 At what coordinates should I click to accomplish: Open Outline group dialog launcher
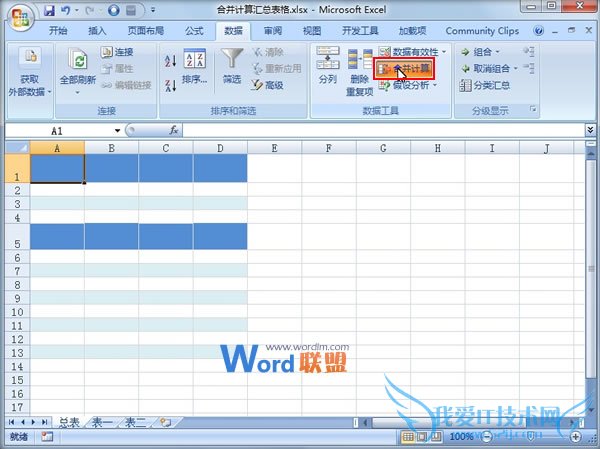tap(533, 109)
